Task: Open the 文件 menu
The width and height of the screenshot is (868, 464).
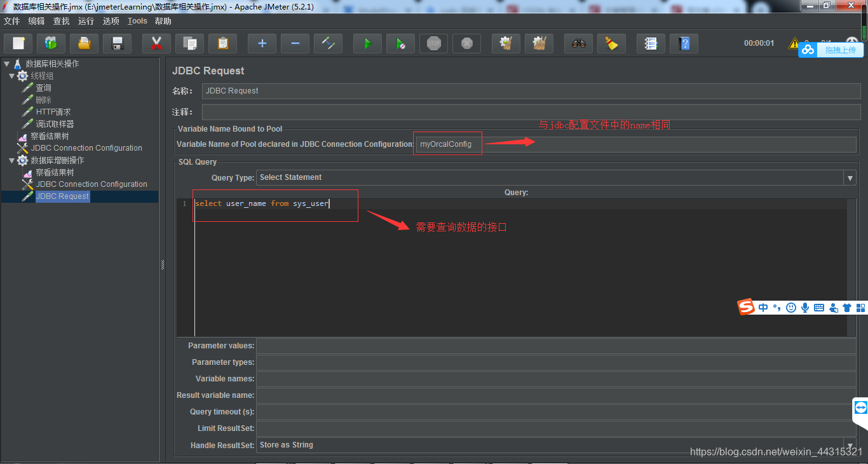Action: point(12,21)
